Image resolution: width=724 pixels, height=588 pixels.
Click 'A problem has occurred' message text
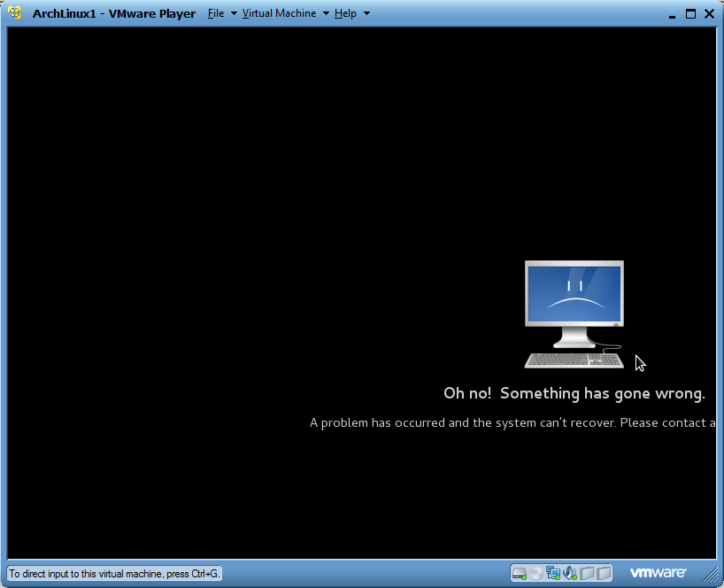(512, 423)
